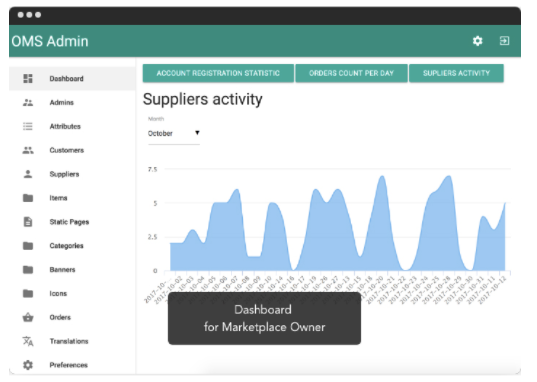The width and height of the screenshot is (537, 382).
Task: Select the Icons menu entry
Action: click(x=72, y=293)
